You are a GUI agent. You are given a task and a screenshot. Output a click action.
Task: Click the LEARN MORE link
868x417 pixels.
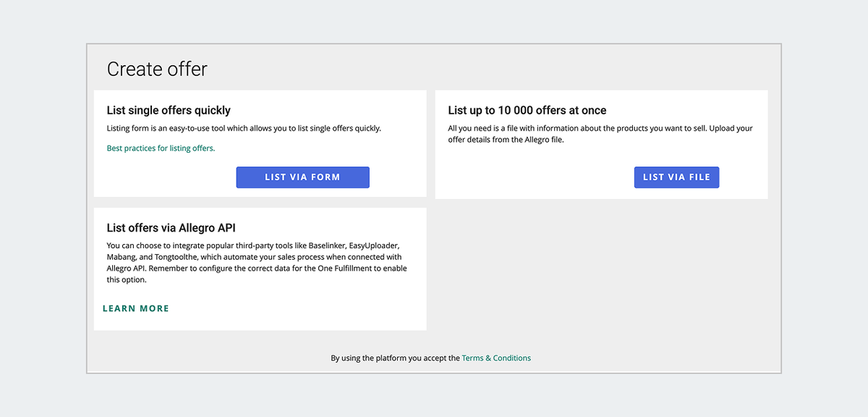click(136, 308)
